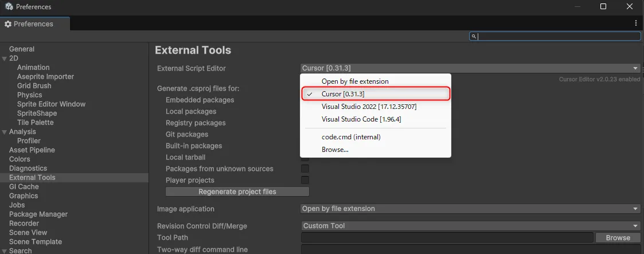Open the Image application dropdown

[470, 209]
